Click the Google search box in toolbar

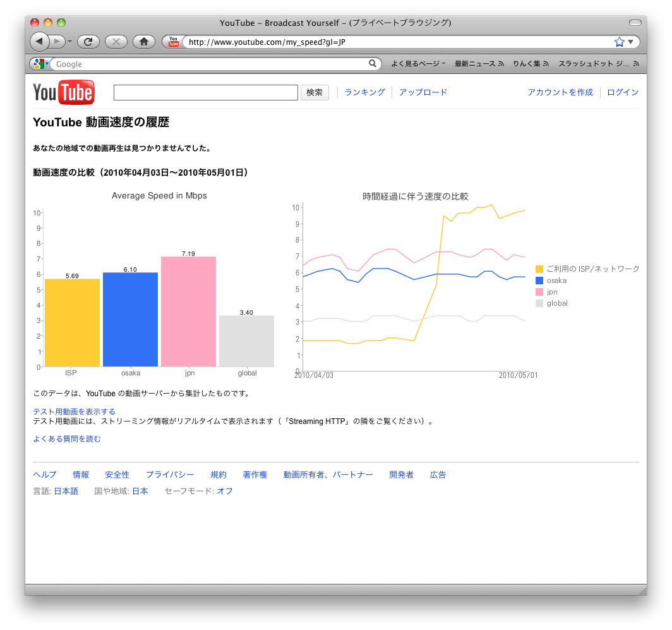click(x=210, y=64)
